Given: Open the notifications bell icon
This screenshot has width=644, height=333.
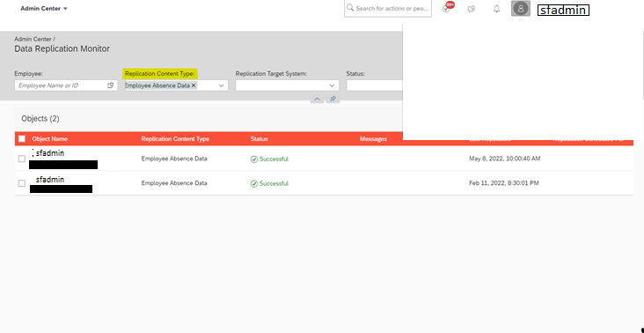Looking at the screenshot, I should 496,9.
